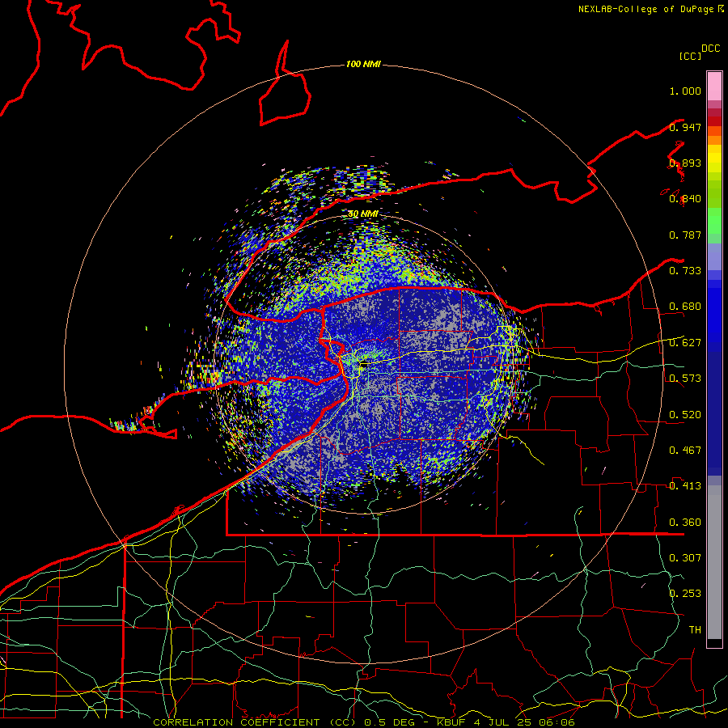Image resolution: width=728 pixels, height=728 pixels.
Task: Click the DCC product label above the color bar
Action: [710, 49]
